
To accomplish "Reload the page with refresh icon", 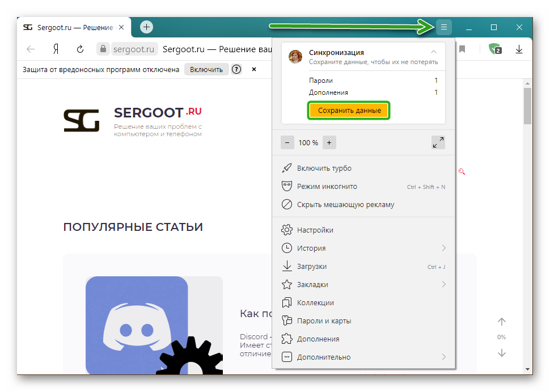I will coord(80,49).
